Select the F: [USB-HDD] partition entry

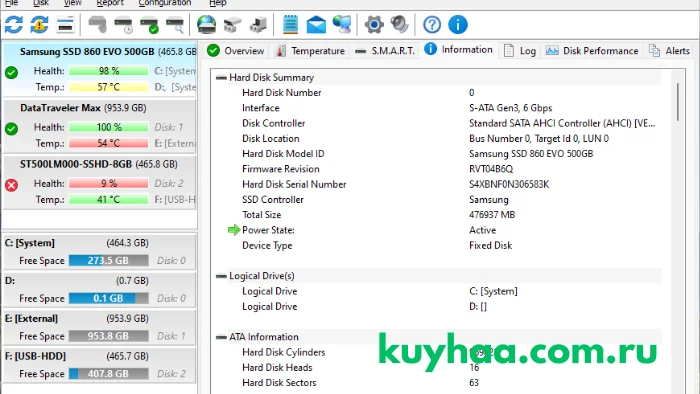pyautogui.click(x=99, y=365)
